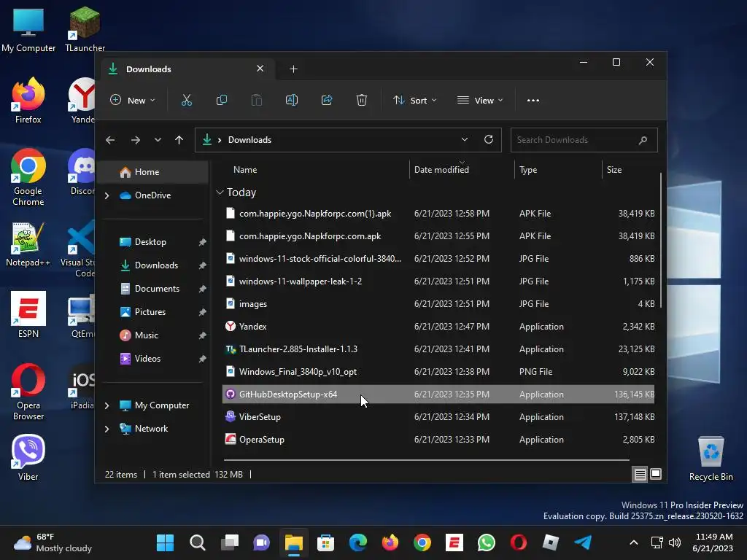This screenshot has width=747, height=560.
Task: Click the vertical scrollbar in file list
Action: click(661, 241)
